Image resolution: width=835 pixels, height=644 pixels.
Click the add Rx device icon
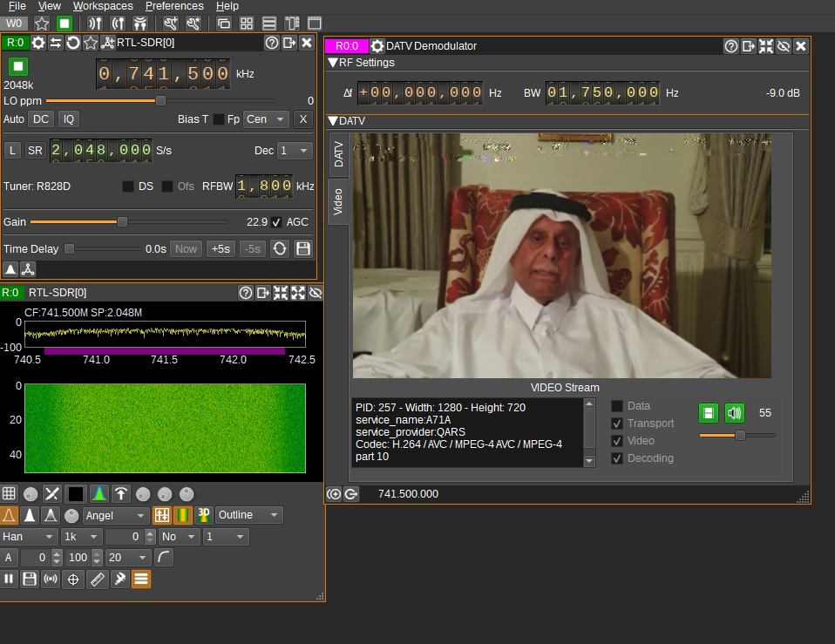95,24
